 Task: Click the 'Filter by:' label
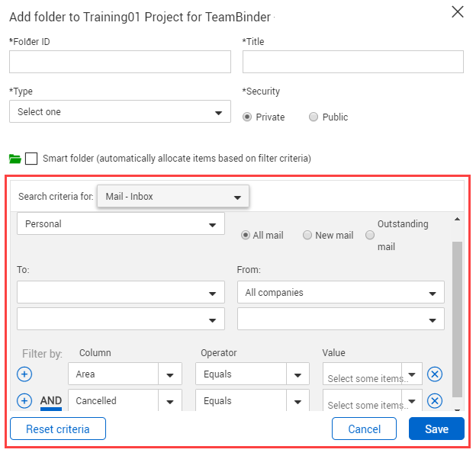pyautogui.click(x=42, y=354)
